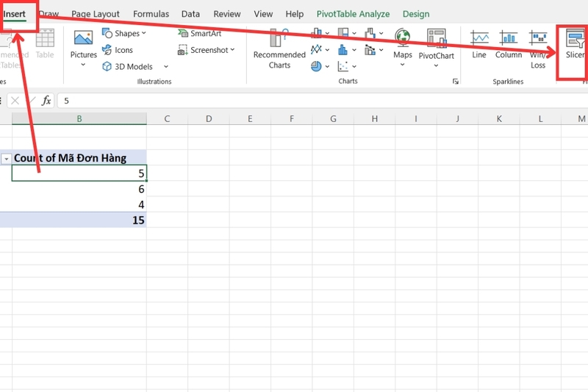Insert a Slicer filter
Image resolution: width=588 pixels, height=392 pixels.
click(x=575, y=44)
